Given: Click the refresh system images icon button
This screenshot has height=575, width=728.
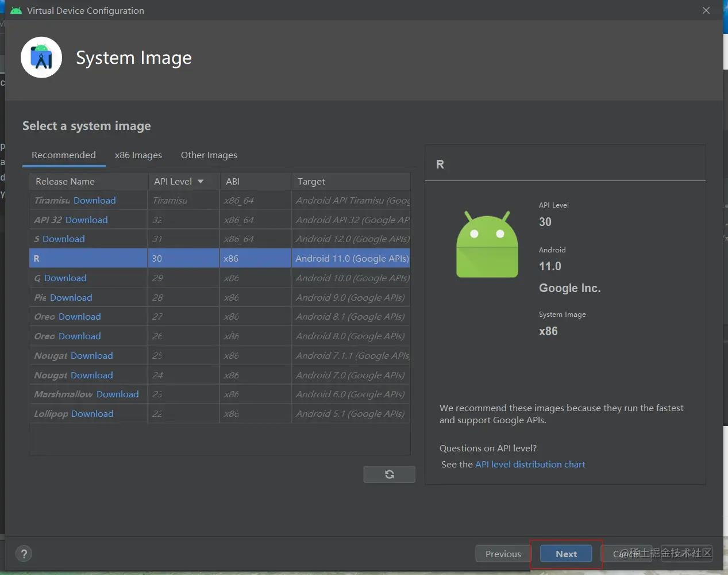Looking at the screenshot, I should 389,474.
